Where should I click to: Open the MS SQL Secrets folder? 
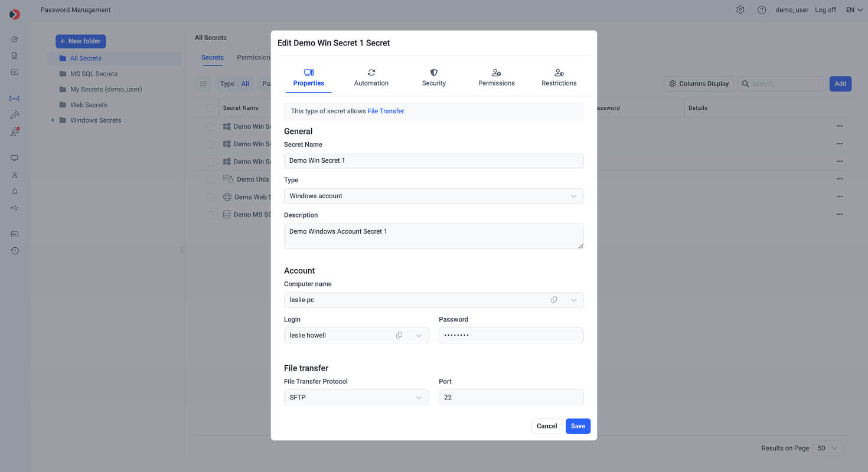point(94,74)
